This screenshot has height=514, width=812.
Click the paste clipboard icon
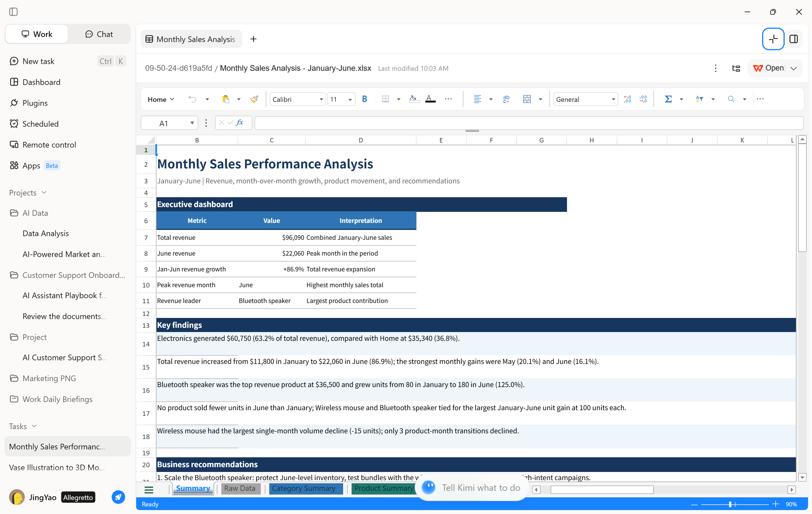point(226,99)
